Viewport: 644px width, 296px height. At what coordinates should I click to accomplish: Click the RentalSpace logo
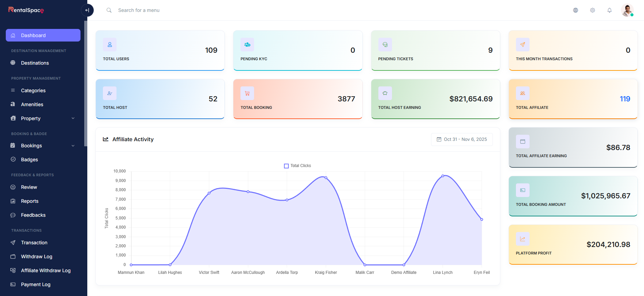[26, 10]
